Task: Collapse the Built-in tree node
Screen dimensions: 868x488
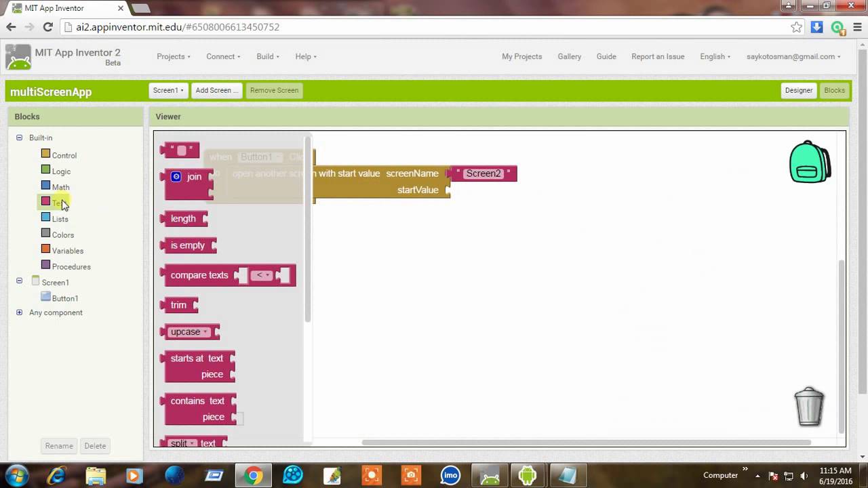Action: (x=19, y=138)
